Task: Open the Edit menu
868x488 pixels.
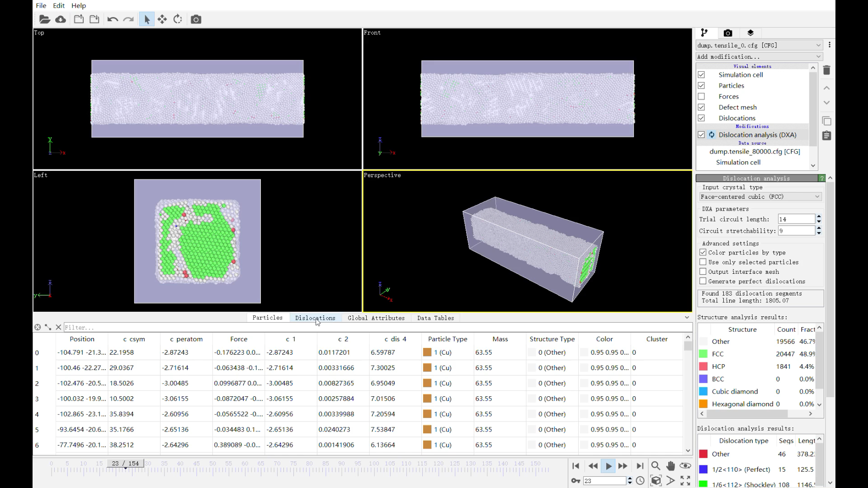Action: tap(59, 5)
